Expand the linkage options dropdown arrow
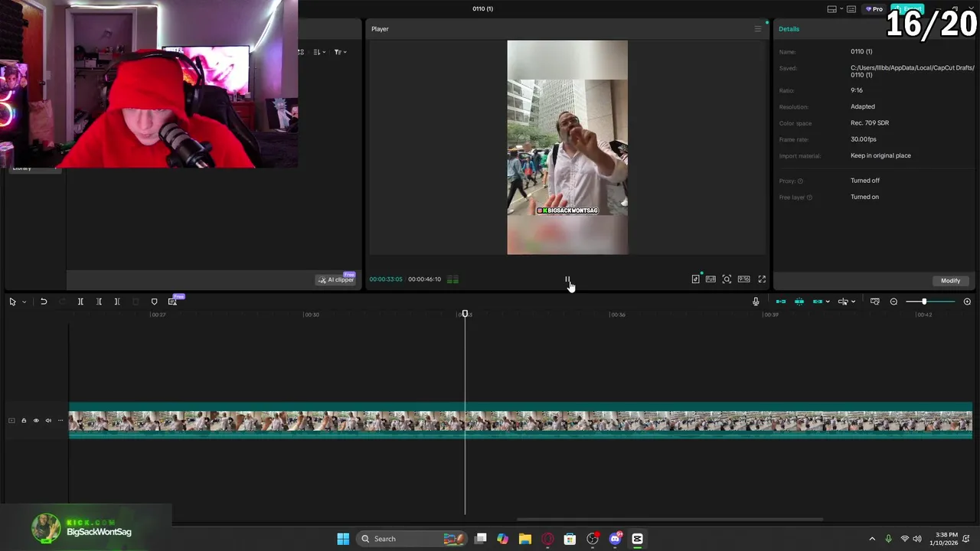The width and height of the screenshot is (980, 551). tap(828, 302)
